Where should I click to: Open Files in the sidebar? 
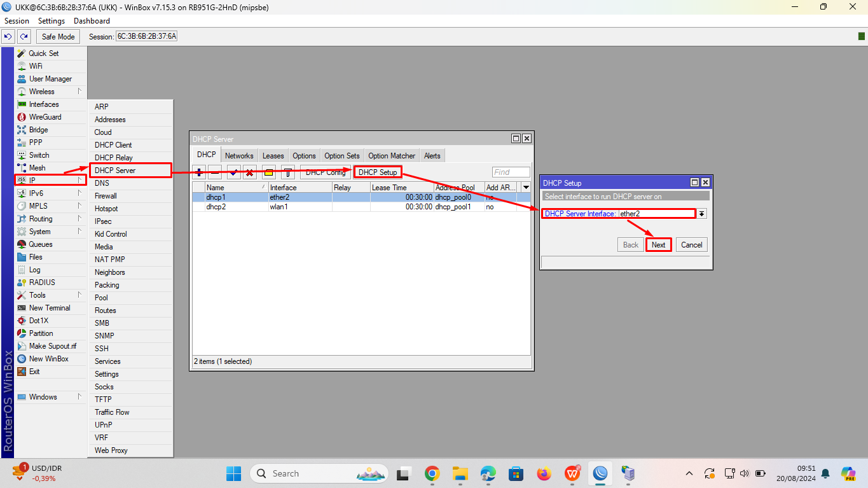click(x=36, y=257)
